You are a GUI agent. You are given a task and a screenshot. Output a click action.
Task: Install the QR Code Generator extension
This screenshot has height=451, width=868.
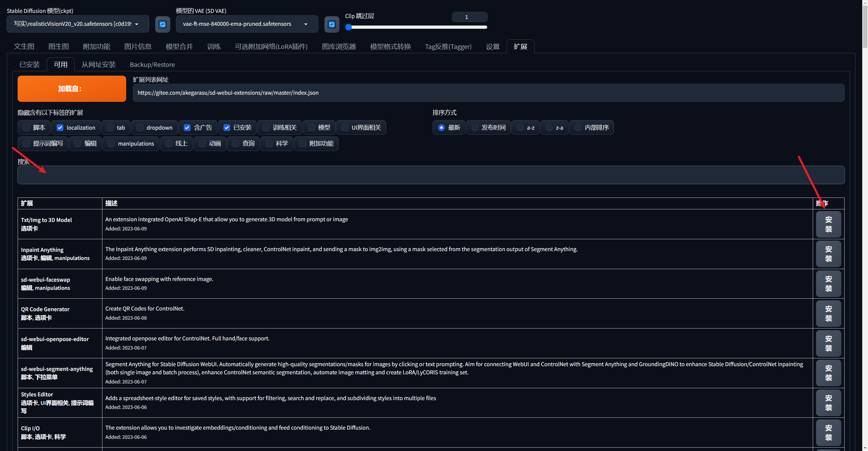[x=828, y=314]
